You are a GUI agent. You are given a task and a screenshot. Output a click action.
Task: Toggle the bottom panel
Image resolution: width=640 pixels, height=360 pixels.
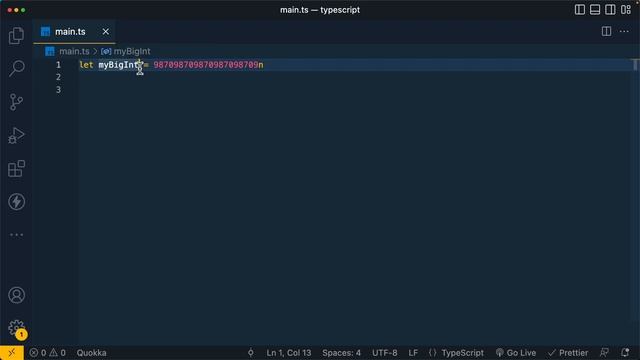coord(595,10)
